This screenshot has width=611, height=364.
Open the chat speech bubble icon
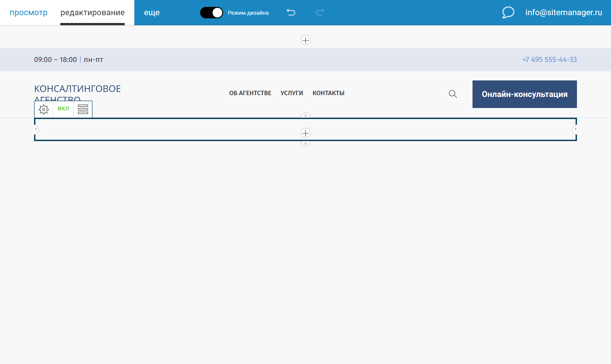click(x=508, y=12)
